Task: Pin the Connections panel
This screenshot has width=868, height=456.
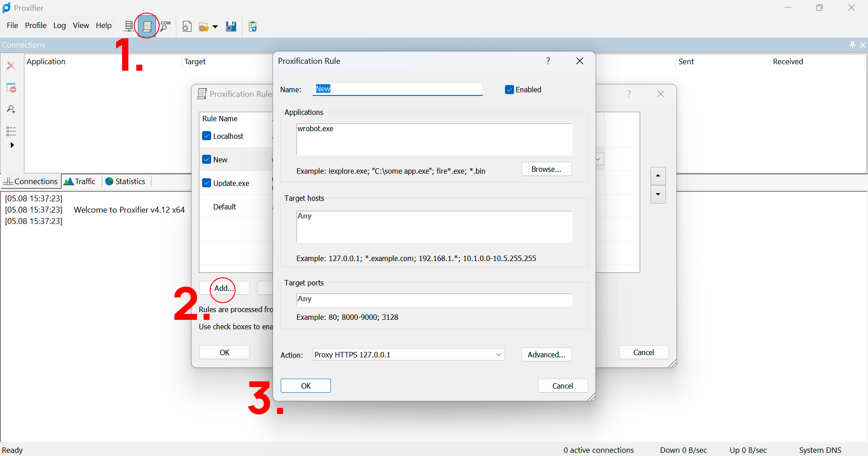Action: [852, 45]
